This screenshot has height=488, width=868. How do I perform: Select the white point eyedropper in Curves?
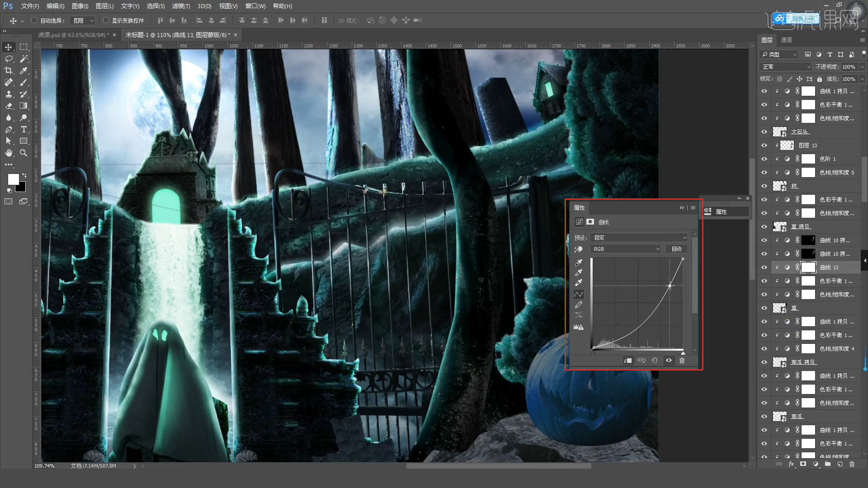coord(578,283)
